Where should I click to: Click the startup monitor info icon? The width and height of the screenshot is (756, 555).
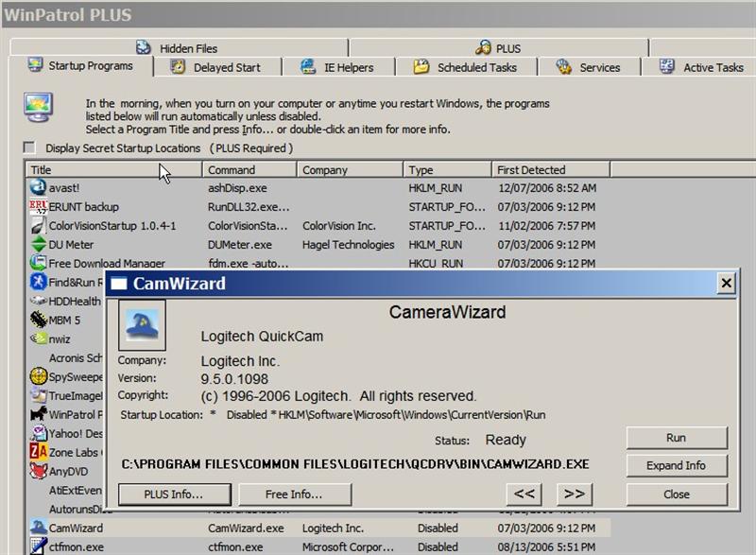click(x=38, y=108)
